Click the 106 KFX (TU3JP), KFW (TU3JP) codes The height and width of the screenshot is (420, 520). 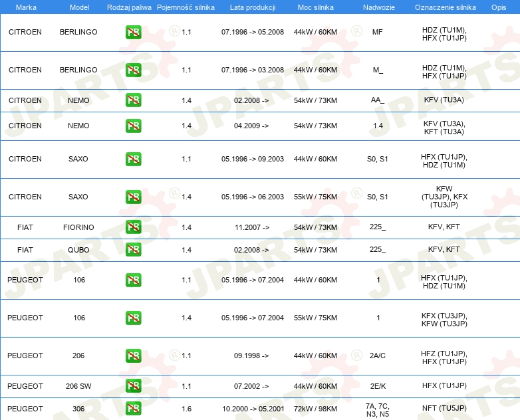coord(444,320)
